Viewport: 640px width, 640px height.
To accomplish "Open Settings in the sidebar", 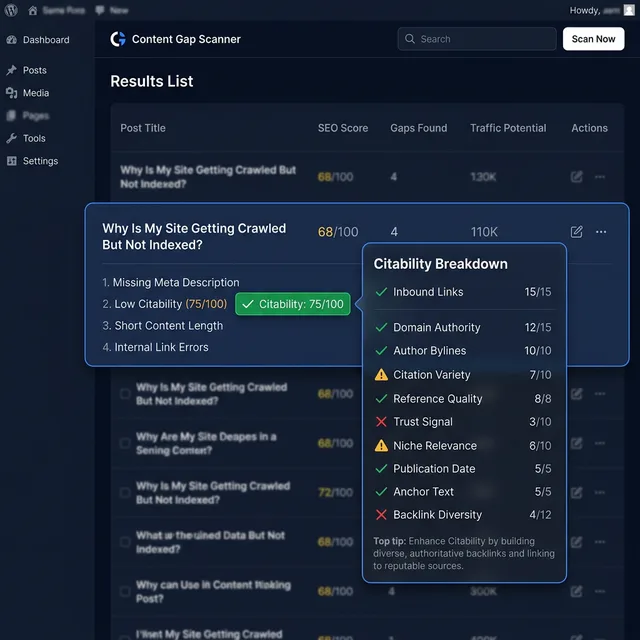I will pos(32,161).
